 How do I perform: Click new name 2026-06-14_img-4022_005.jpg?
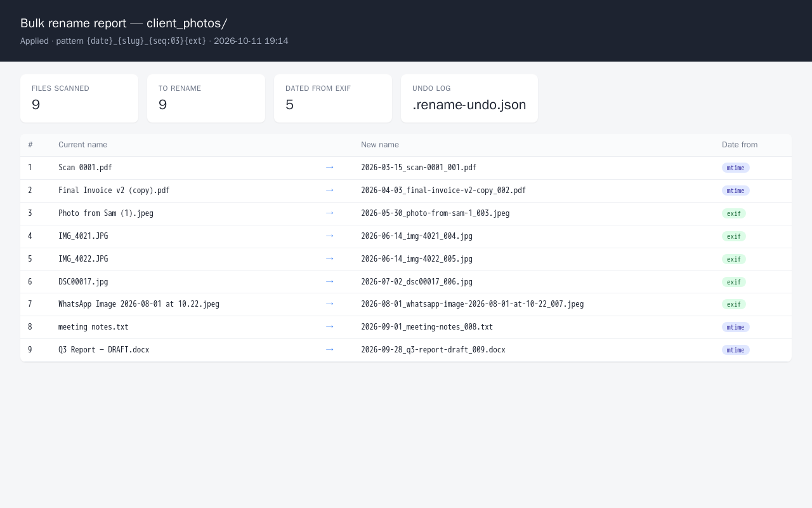coord(417,259)
